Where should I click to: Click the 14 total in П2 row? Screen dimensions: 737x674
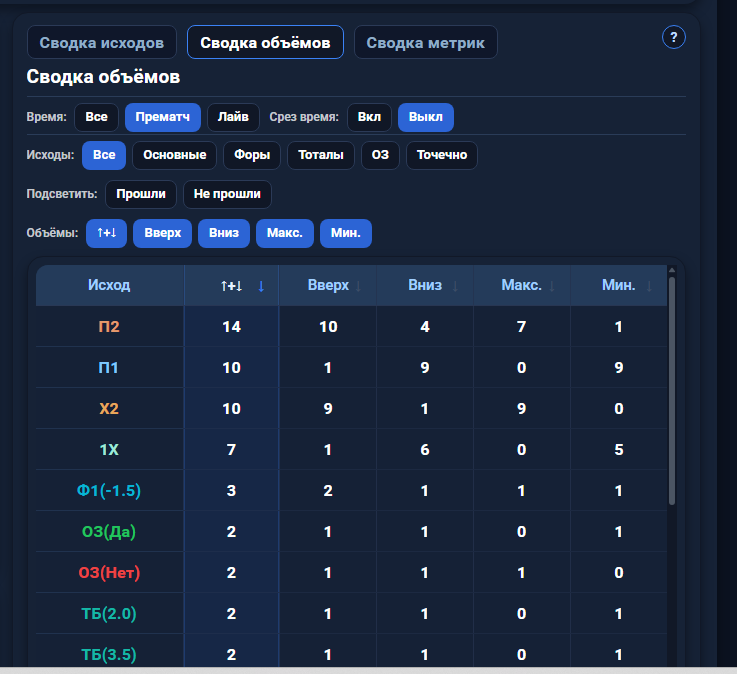232,327
